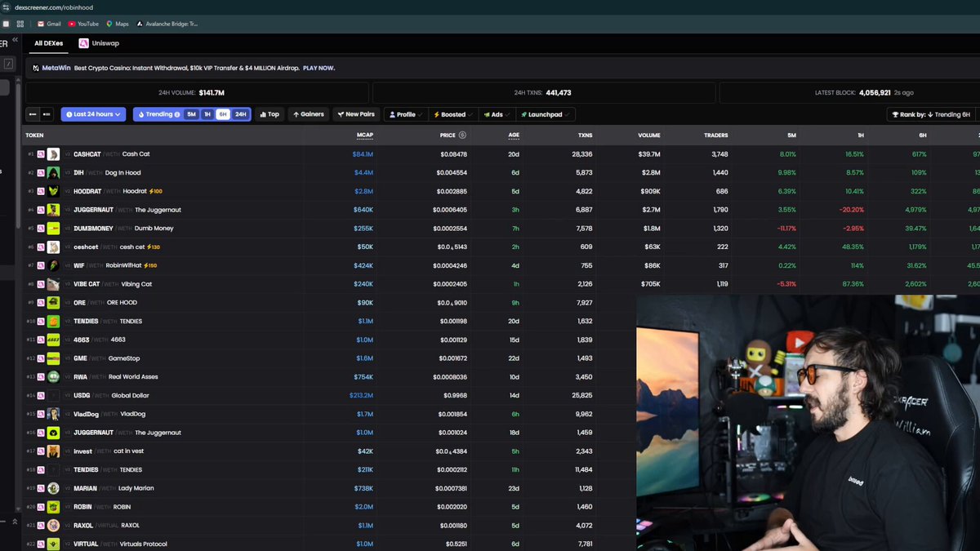Click the sidebar search slash shortcut box
The height and width of the screenshot is (551, 980).
pyautogui.click(x=8, y=64)
